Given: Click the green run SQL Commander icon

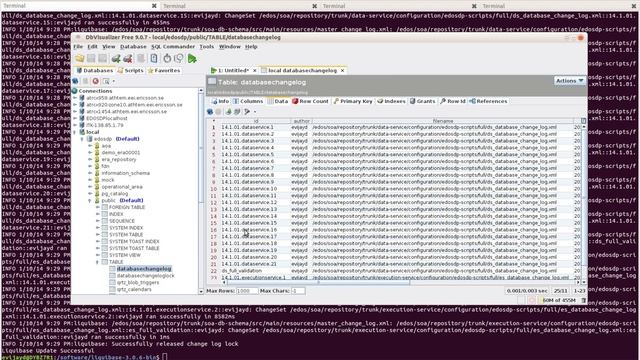Looking at the screenshot, I should 192,59.
